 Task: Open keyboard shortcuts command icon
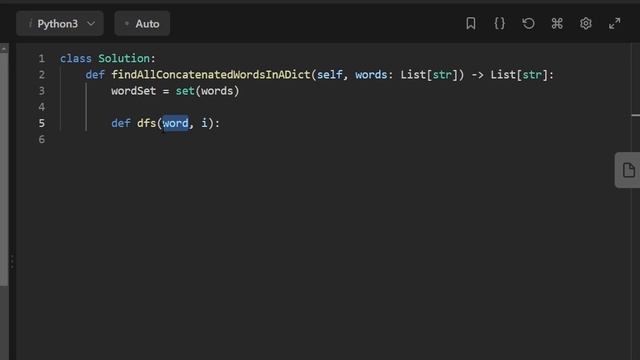(557, 23)
